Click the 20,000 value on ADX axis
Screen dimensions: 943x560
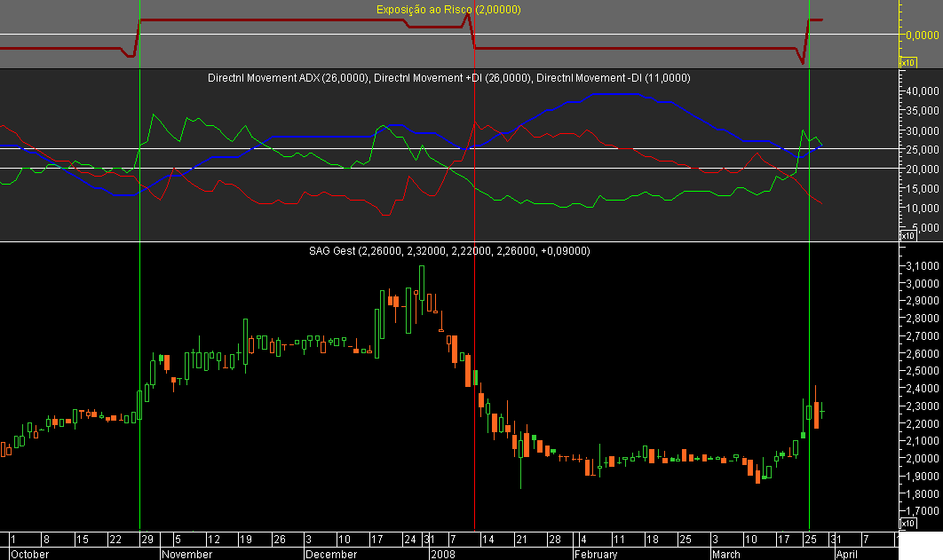[923, 169]
